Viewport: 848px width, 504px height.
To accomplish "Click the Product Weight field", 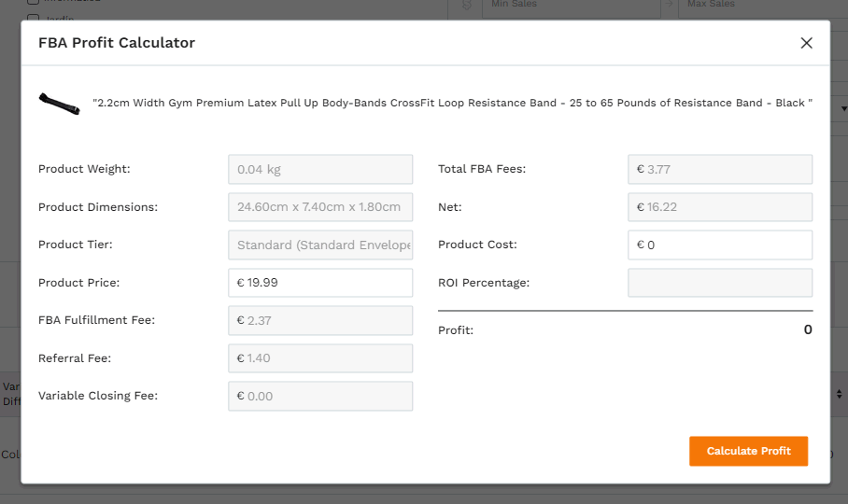I will 320,169.
